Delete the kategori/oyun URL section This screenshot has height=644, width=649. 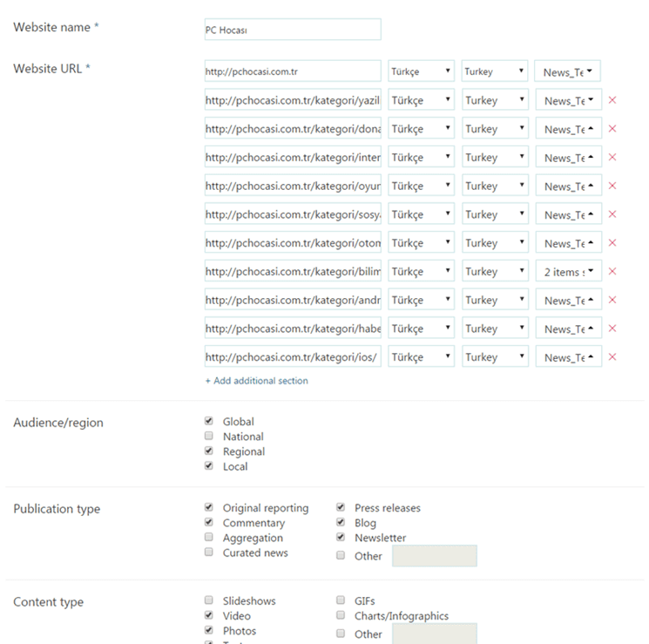[612, 186]
